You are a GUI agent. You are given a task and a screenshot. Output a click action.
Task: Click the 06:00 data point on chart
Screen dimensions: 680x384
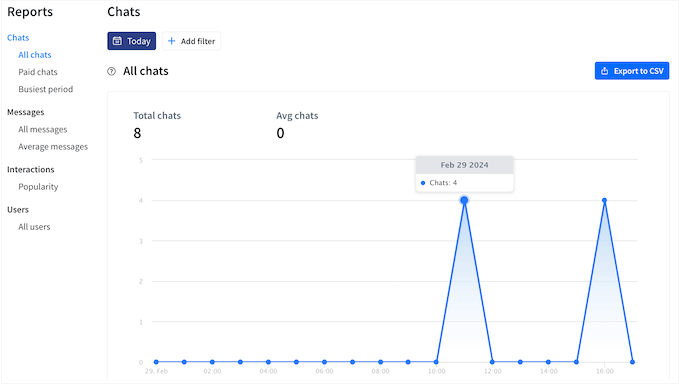click(324, 362)
